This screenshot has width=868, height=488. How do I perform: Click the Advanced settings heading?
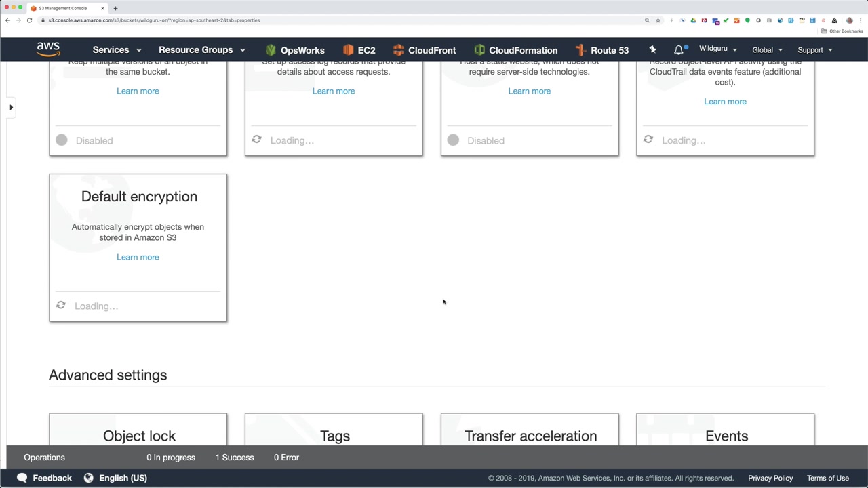(x=108, y=375)
